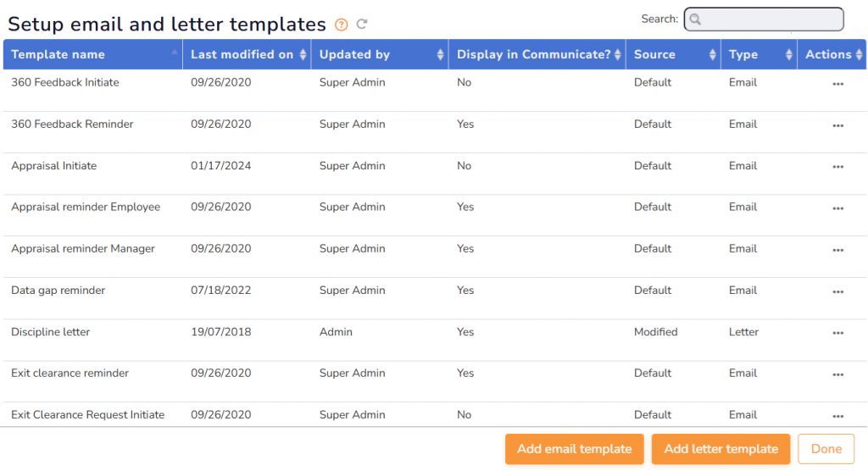This screenshot has height=471, width=868.
Task: Click the Modified source cell
Action: point(655,331)
